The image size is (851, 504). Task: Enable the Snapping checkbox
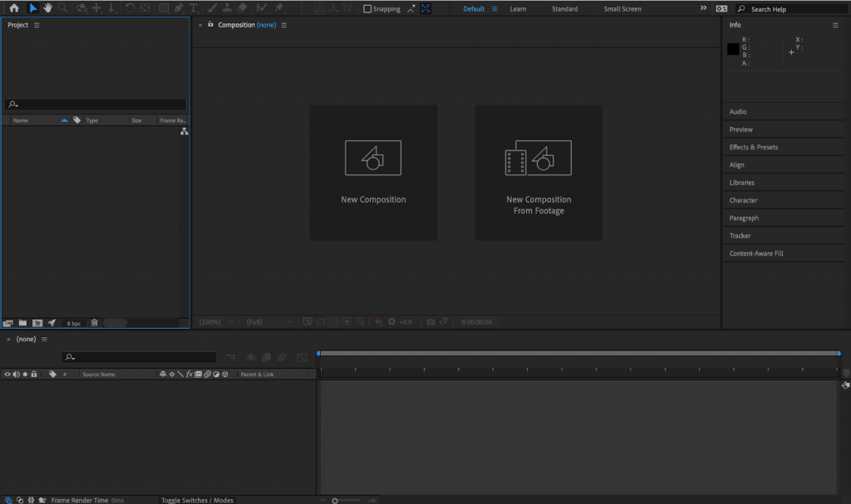(368, 9)
